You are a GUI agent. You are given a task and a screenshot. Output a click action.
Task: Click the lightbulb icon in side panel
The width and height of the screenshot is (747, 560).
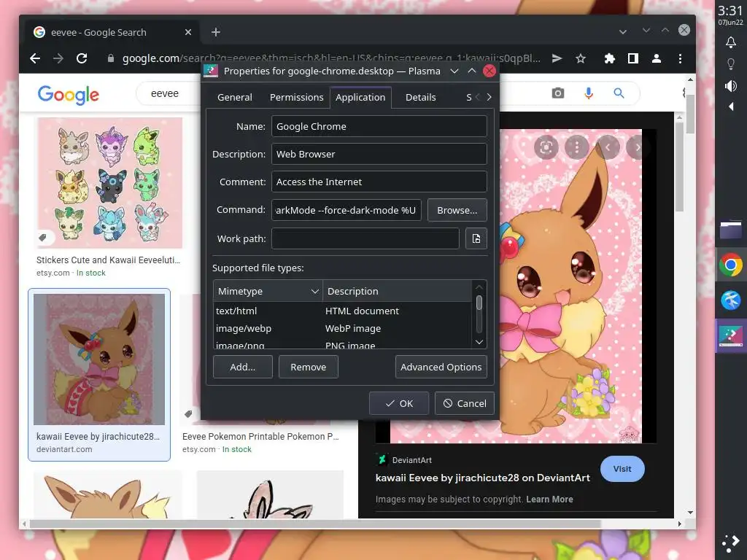731,64
